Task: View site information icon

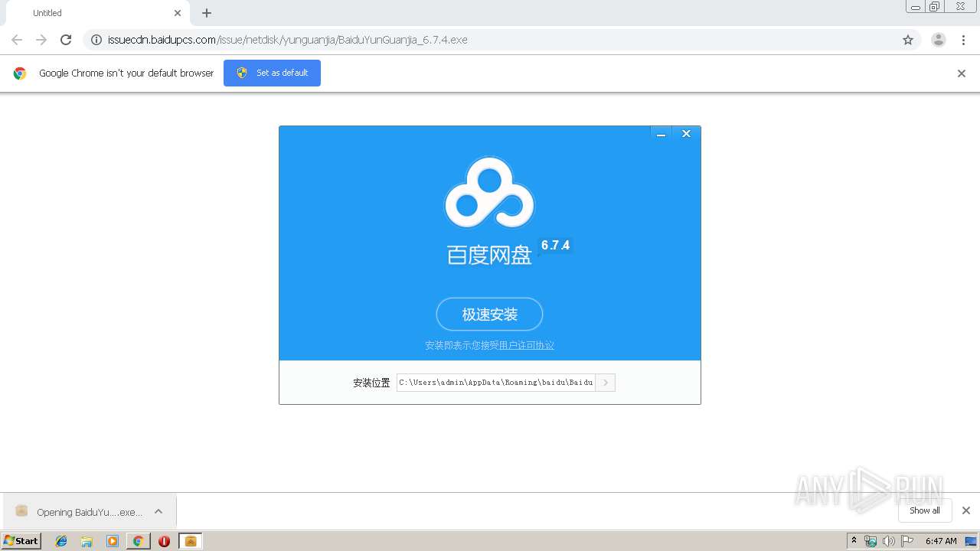Action: point(96,40)
